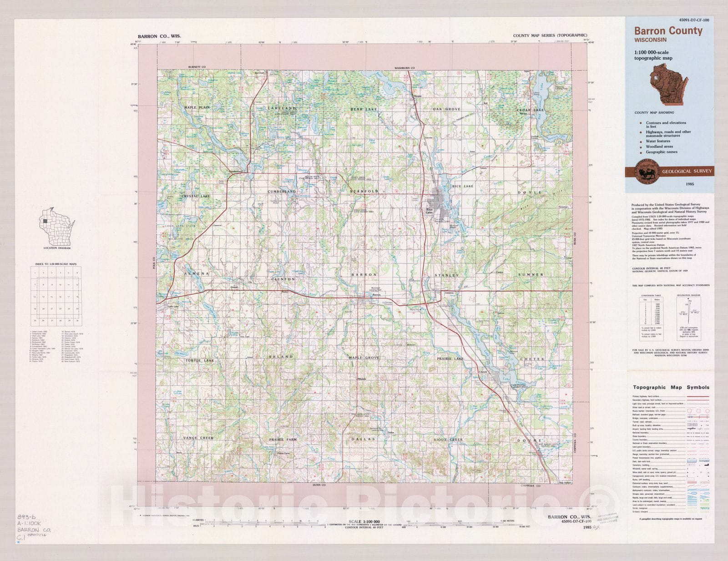Click 'Geographic names' bullet

662,152
